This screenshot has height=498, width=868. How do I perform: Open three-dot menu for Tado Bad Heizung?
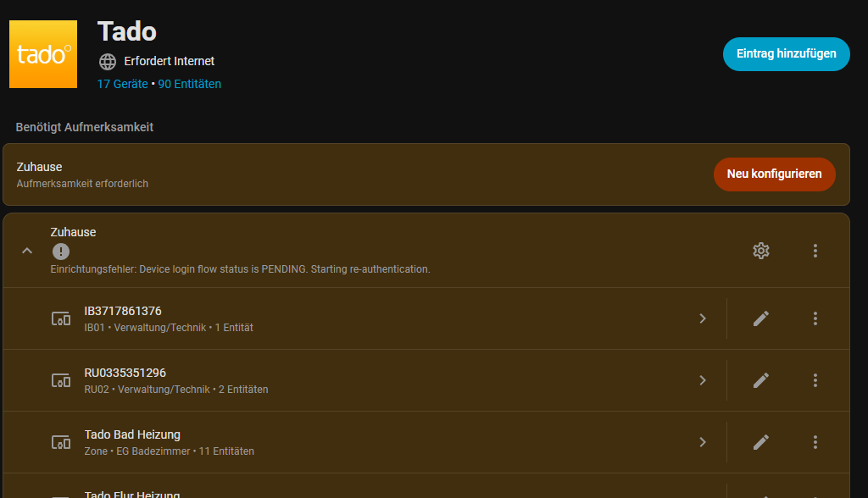[x=815, y=442]
